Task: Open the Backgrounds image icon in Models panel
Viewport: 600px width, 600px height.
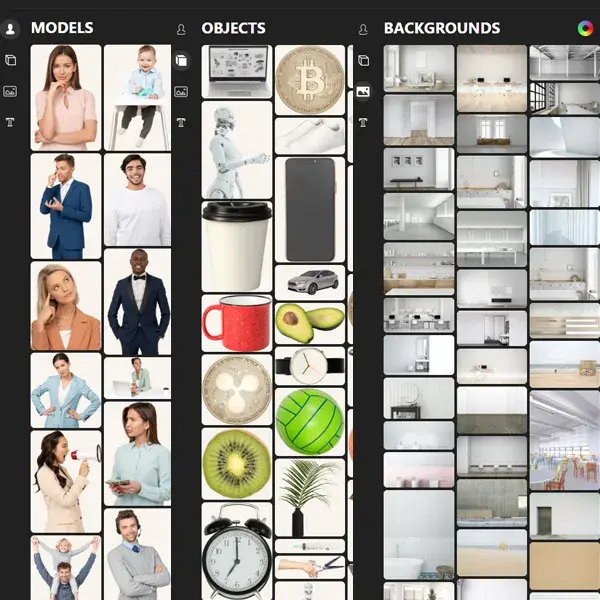Action: pyautogui.click(x=10, y=91)
